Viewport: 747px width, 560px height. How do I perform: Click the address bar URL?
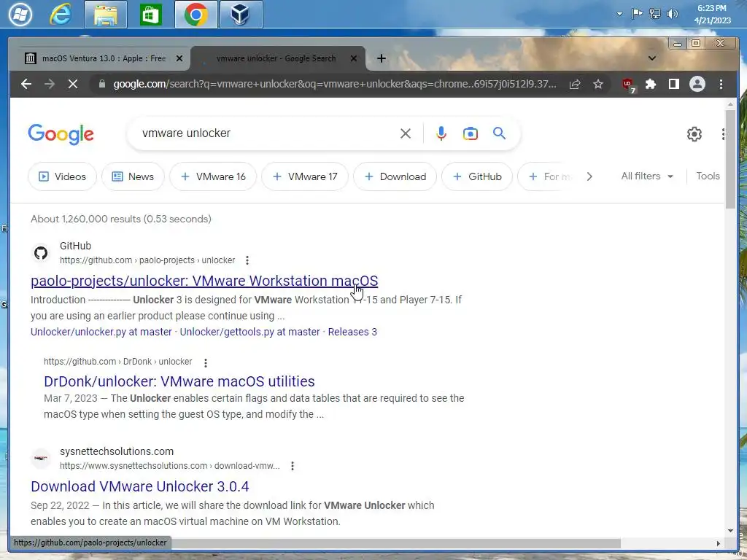[x=334, y=85]
